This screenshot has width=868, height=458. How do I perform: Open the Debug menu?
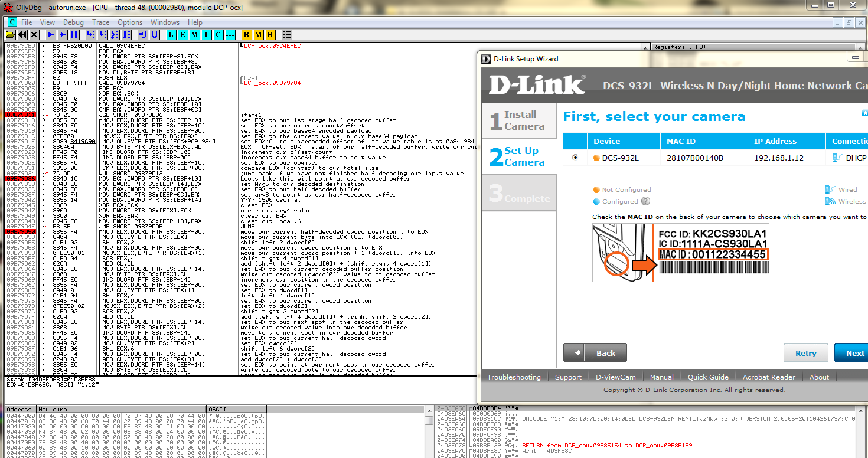click(x=73, y=22)
